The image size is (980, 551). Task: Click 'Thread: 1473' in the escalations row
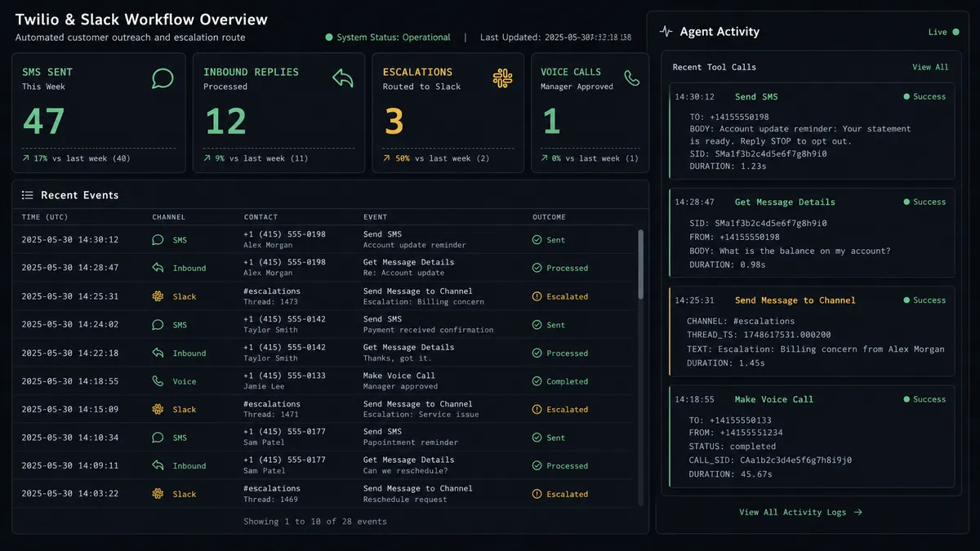(271, 301)
